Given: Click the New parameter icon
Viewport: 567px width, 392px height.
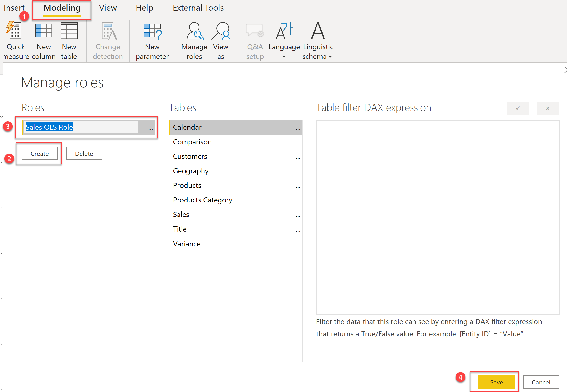Looking at the screenshot, I should pos(152,31).
